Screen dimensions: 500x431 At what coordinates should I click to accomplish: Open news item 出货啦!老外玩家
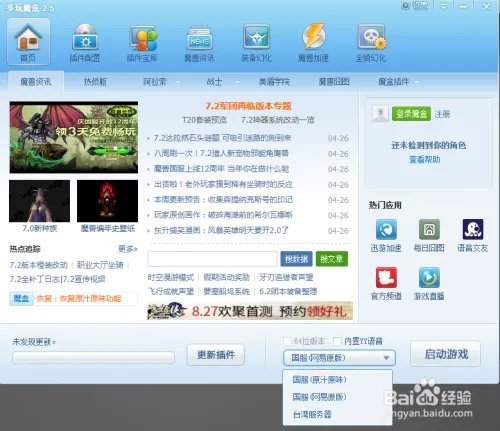pyautogui.click(x=223, y=184)
